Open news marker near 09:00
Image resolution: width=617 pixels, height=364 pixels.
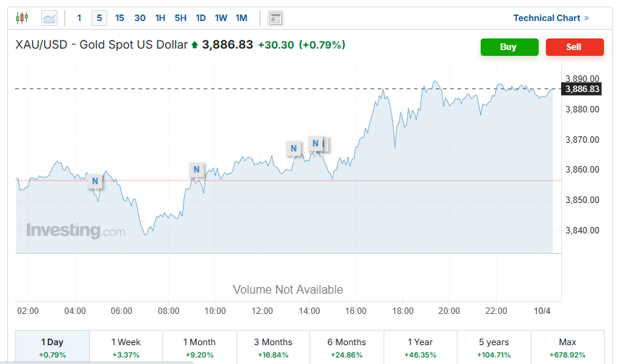[196, 170]
